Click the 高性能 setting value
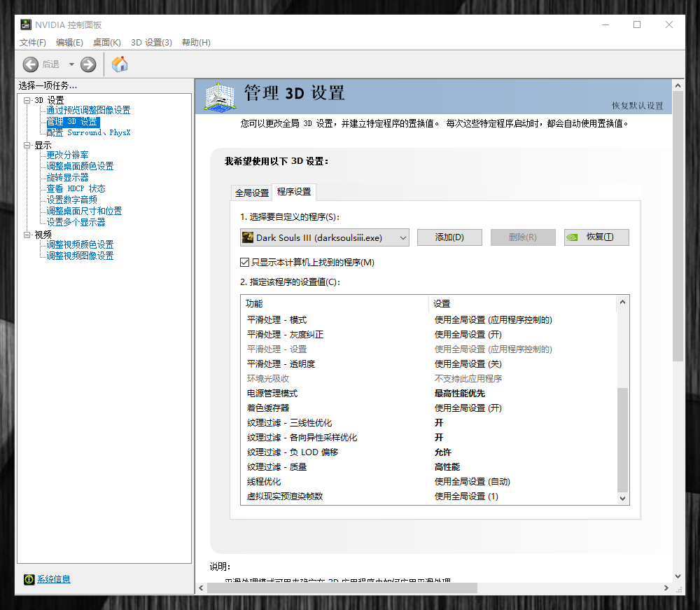This screenshot has height=610, width=700. 447,467
